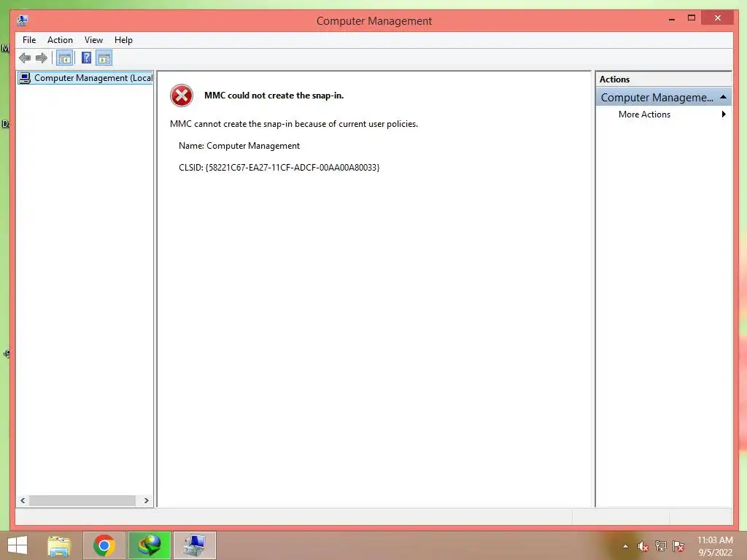The image size is (747, 560).
Task: Open the Start button on the taskbar
Action: coord(18,545)
